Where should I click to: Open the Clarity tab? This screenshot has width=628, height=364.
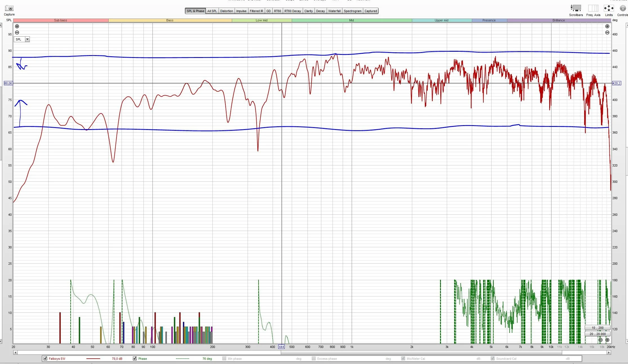click(x=308, y=11)
